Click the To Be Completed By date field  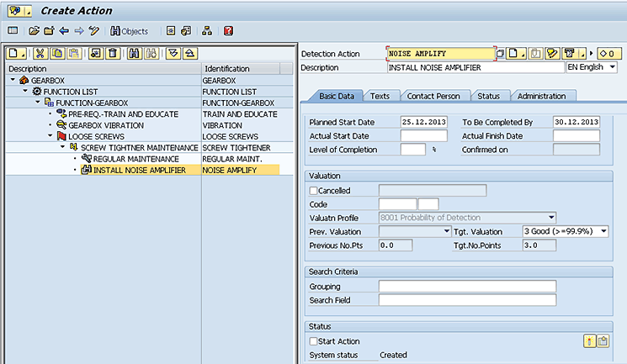coord(577,122)
